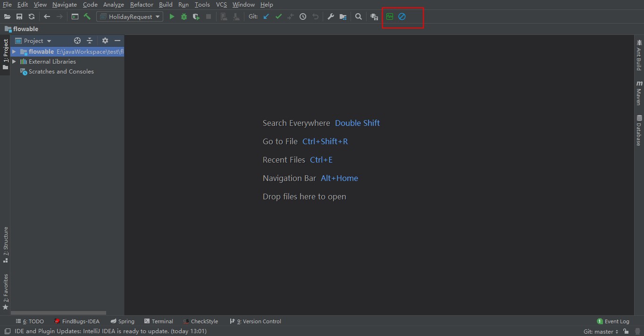Toggle the lock icon in status bar
Image resolution: width=644 pixels, height=336 pixels.
pyautogui.click(x=626, y=331)
